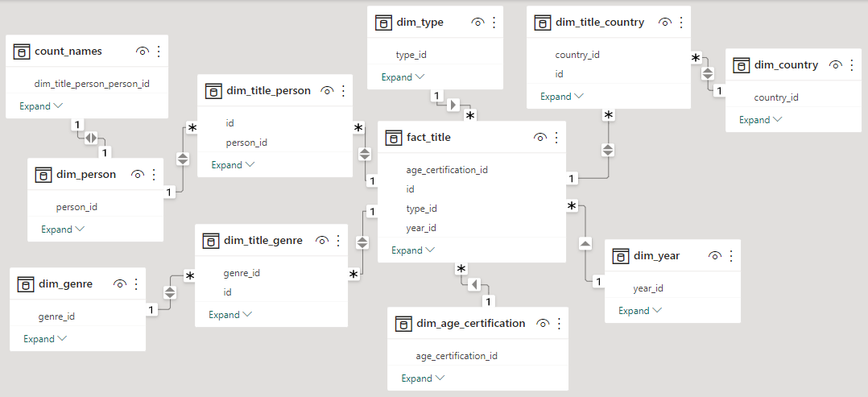Open more options for dim_country table
Viewport: 868px width, 397px height.
click(x=852, y=65)
